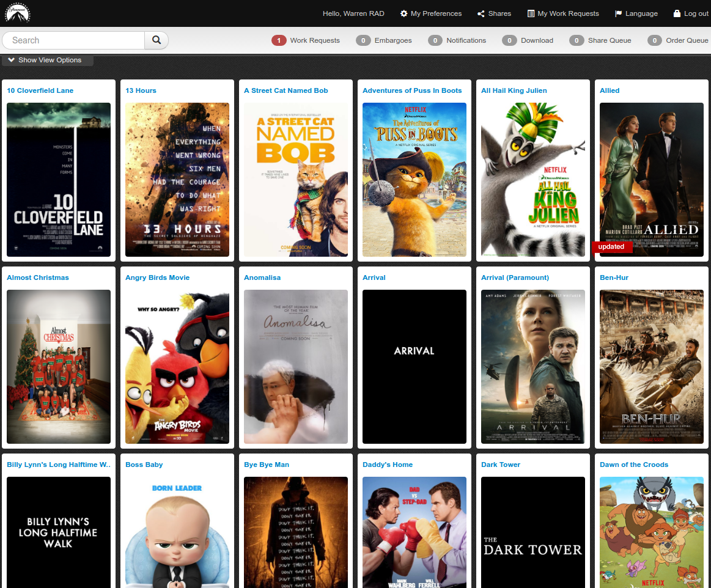Click the Order Queue count badge

pyautogui.click(x=655, y=40)
